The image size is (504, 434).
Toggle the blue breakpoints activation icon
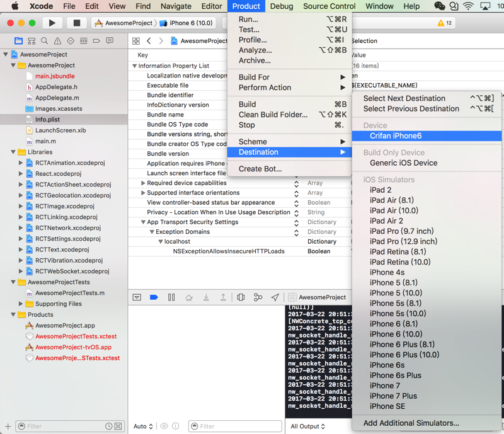[x=154, y=297]
